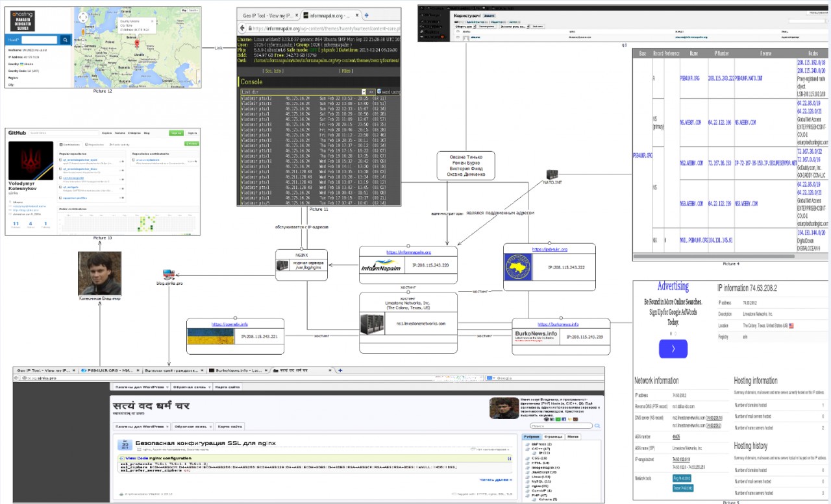Select the Страницы sidebar tab
The height and width of the screenshot is (504, 831).
pos(553,437)
